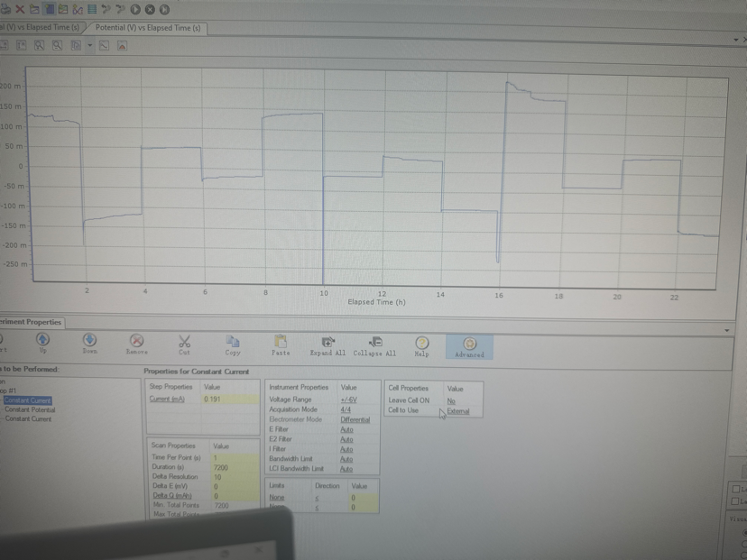The width and height of the screenshot is (747, 560).
Task: Click the Electrometer Mode Differential value
Action: [355, 419]
